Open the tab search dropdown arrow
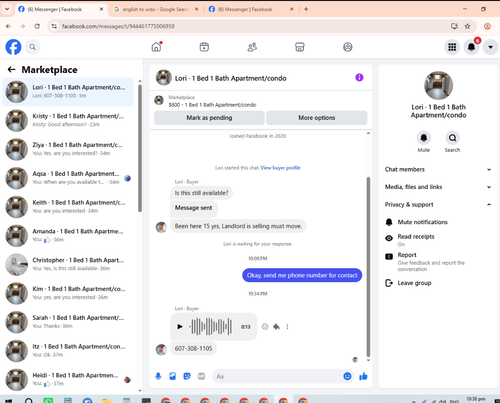This screenshot has height=403, width=500. click(7, 9)
